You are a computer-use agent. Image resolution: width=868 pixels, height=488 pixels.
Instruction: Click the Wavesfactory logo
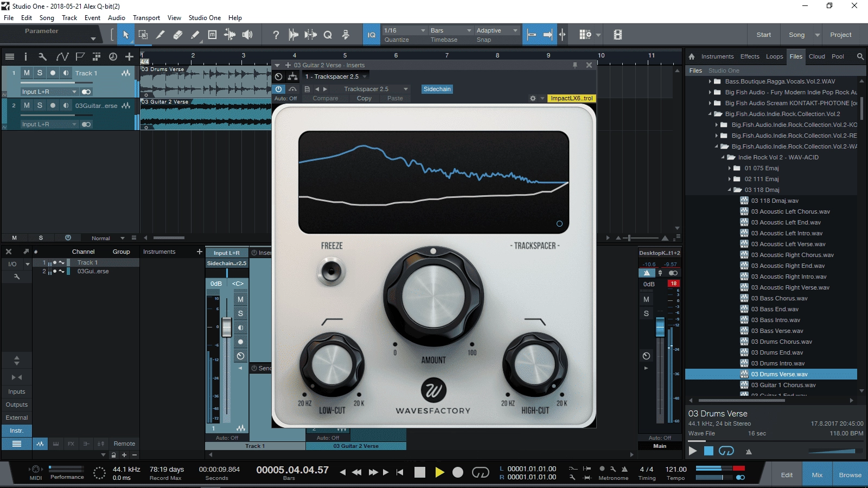[433, 390]
